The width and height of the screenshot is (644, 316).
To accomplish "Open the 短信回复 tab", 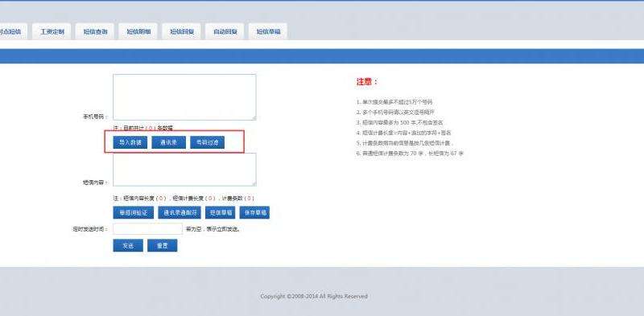I will coord(182,31).
